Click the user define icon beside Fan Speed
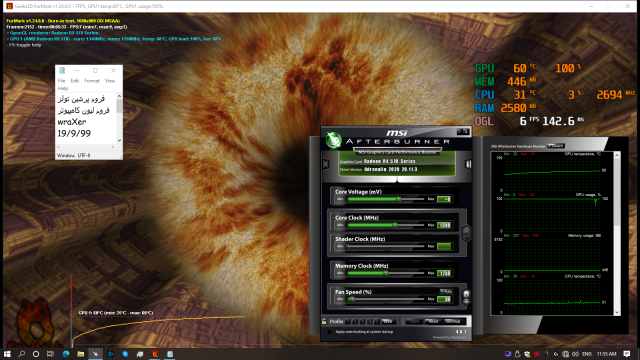Viewport: 640px width, 360px height. tap(466, 297)
